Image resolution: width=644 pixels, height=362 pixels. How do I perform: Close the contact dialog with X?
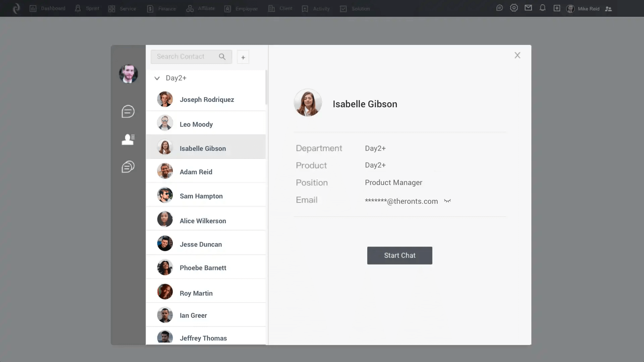(517, 55)
